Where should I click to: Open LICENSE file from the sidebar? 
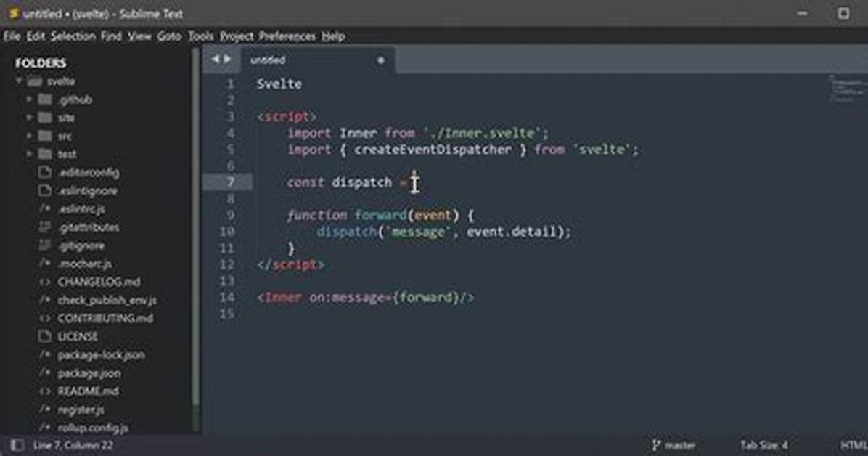(x=78, y=337)
